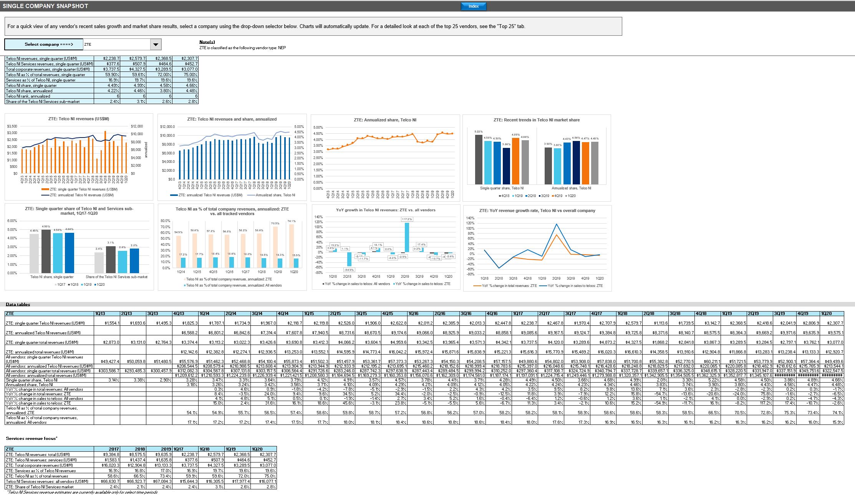The width and height of the screenshot is (855, 504).
Task: Click '-54.9%' data label in YoY growth chart
Action: point(349,270)
